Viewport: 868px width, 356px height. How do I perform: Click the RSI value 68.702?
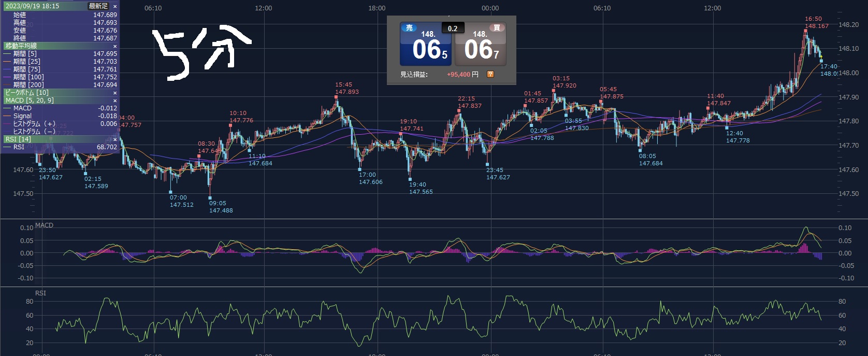[x=107, y=147]
